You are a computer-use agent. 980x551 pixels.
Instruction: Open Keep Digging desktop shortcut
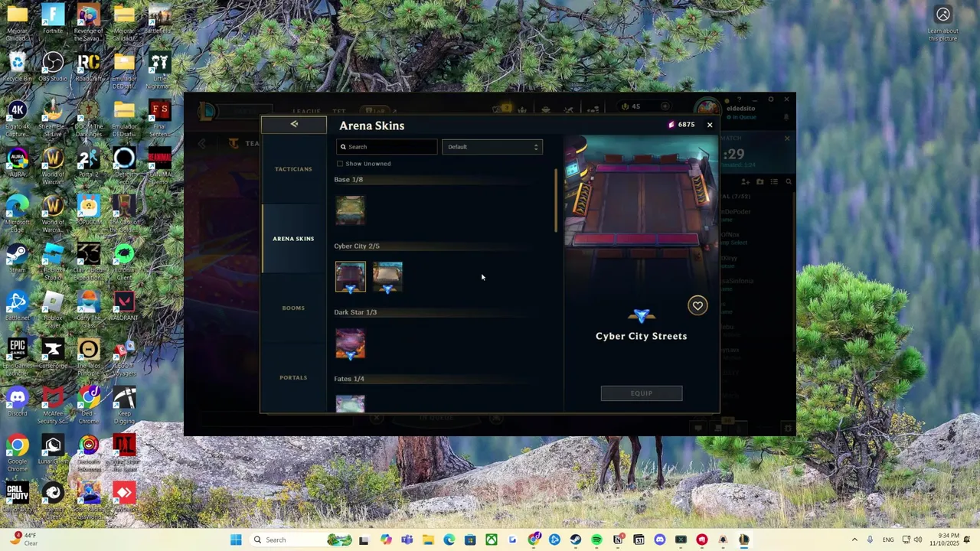pyautogui.click(x=124, y=406)
